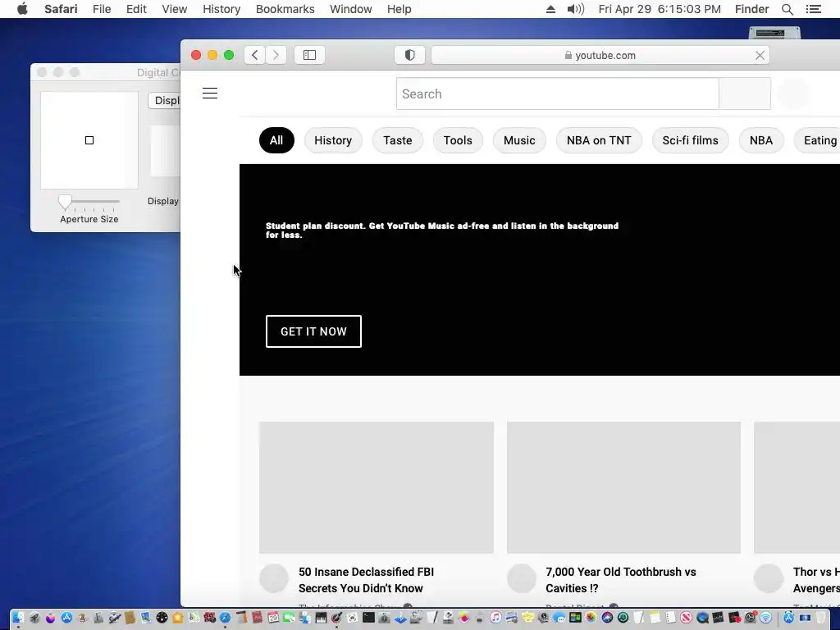Click the youtube.com address bar
This screenshot has width=840, height=630.
[x=600, y=55]
